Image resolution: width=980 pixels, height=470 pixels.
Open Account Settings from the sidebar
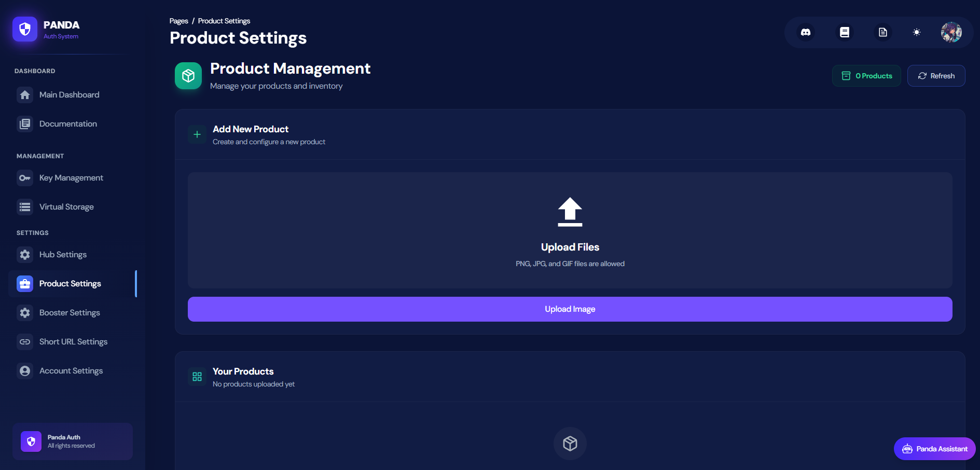point(71,370)
